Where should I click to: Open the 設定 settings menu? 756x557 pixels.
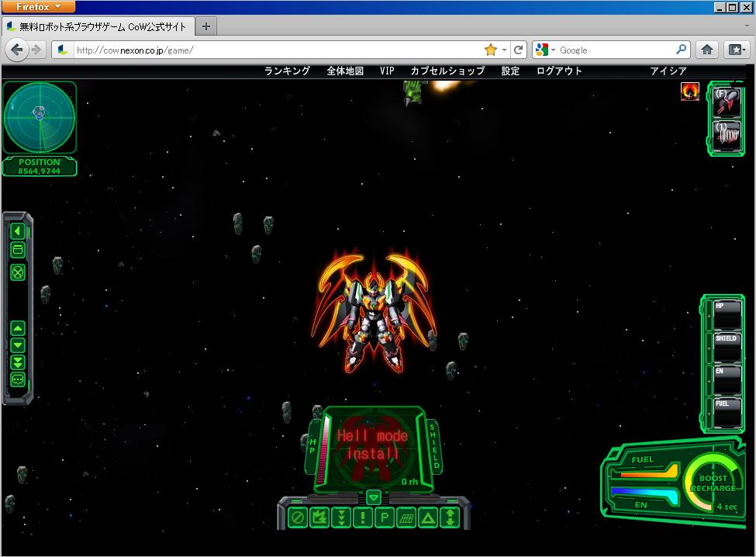point(510,71)
